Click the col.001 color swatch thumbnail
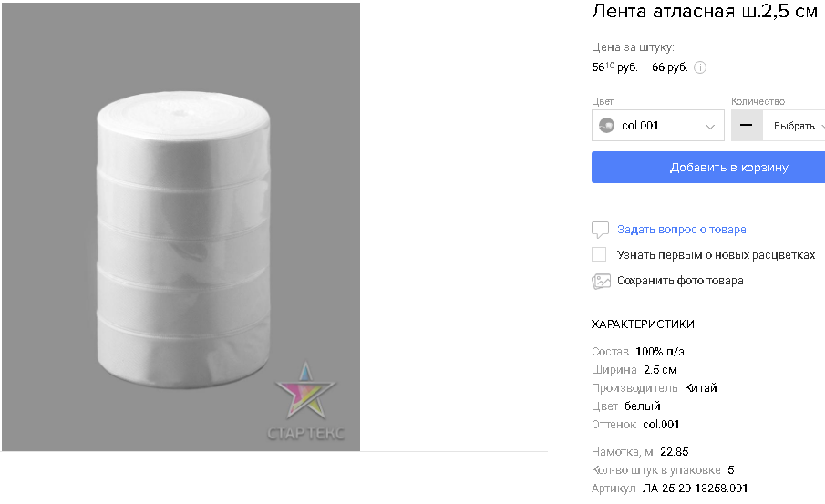This screenshot has height=504, width=825. pyautogui.click(x=606, y=126)
